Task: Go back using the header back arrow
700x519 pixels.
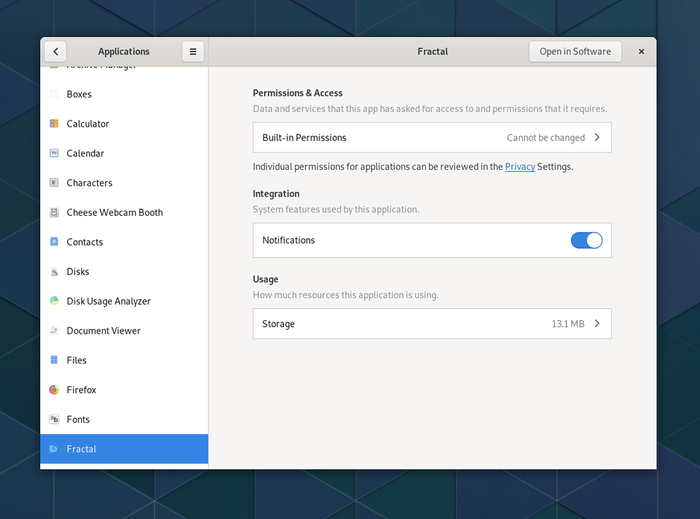Action: [55, 52]
